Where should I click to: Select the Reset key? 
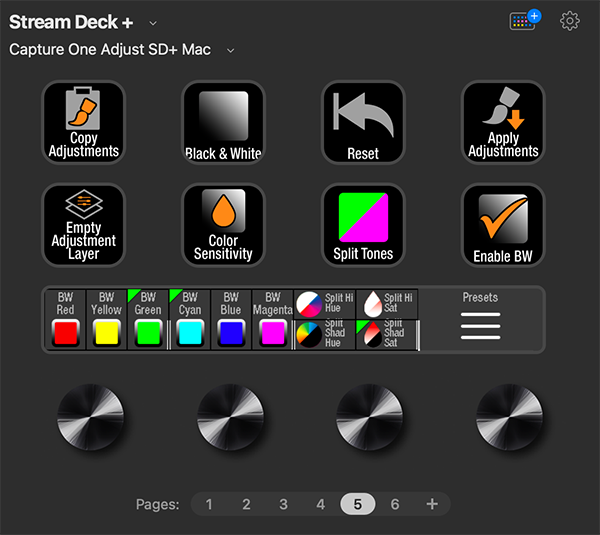363,122
